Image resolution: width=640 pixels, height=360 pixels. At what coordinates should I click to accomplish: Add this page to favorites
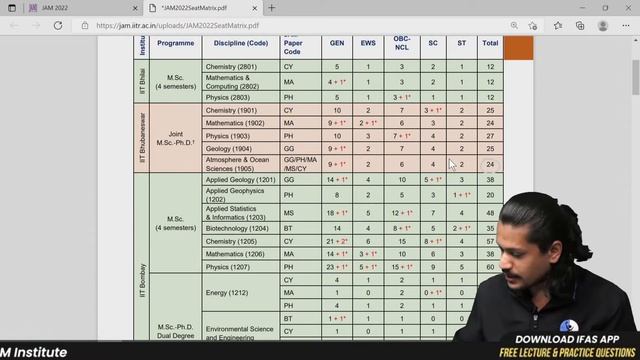[x=533, y=26]
